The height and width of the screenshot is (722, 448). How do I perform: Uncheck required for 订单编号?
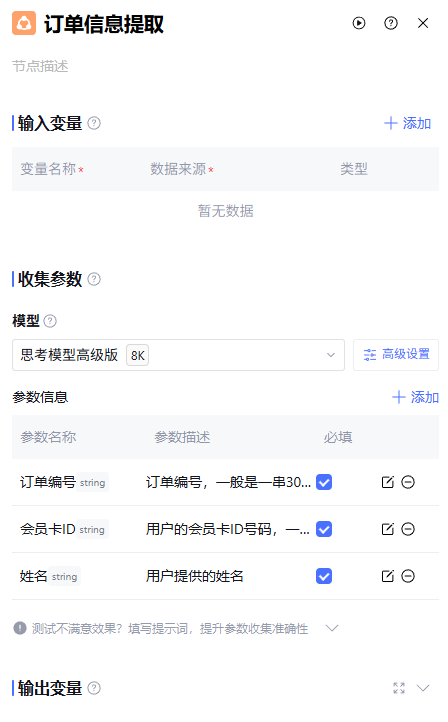pyautogui.click(x=324, y=482)
